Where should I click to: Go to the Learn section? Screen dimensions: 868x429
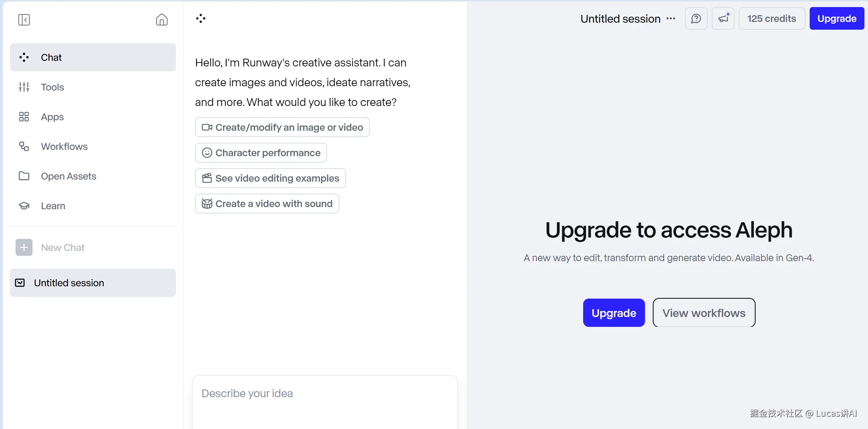(x=53, y=206)
